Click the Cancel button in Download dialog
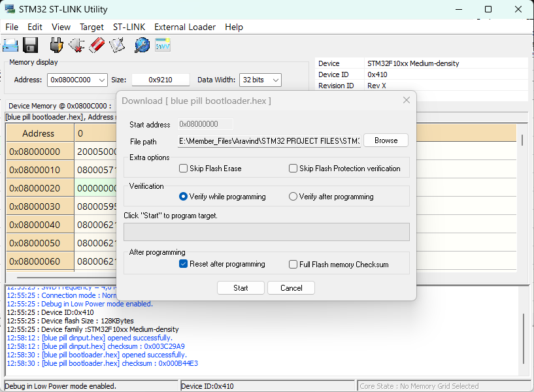Image resolution: width=534 pixels, height=392 pixels. [291, 288]
